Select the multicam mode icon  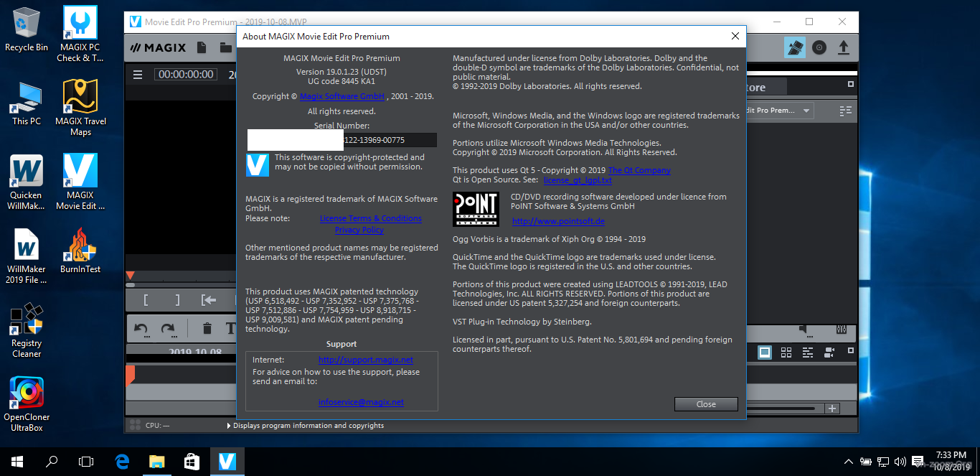click(830, 353)
